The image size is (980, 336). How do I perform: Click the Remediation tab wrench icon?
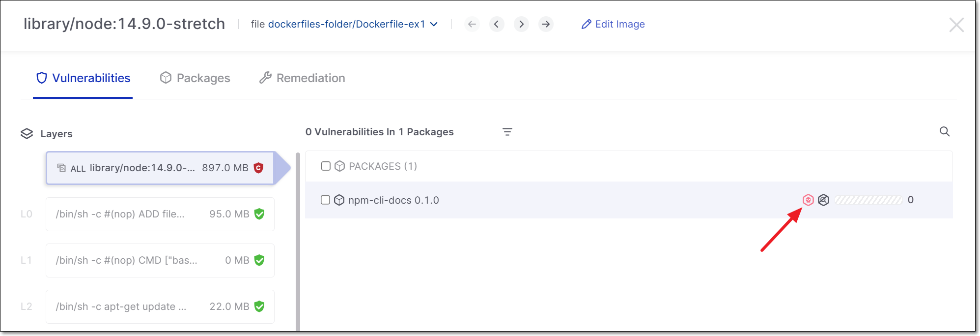pyautogui.click(x=265, y=78)
